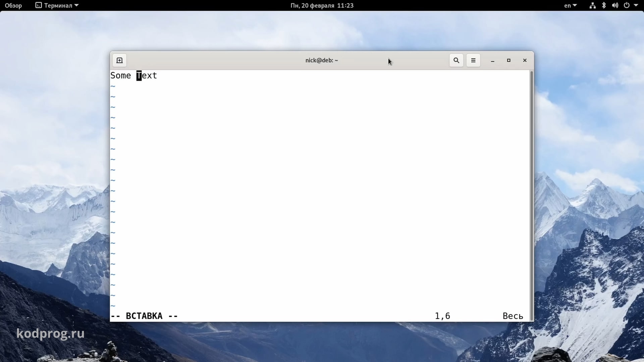Click the "Весь" status text
This screenshot has width=644, height=362.
[513, 316]
